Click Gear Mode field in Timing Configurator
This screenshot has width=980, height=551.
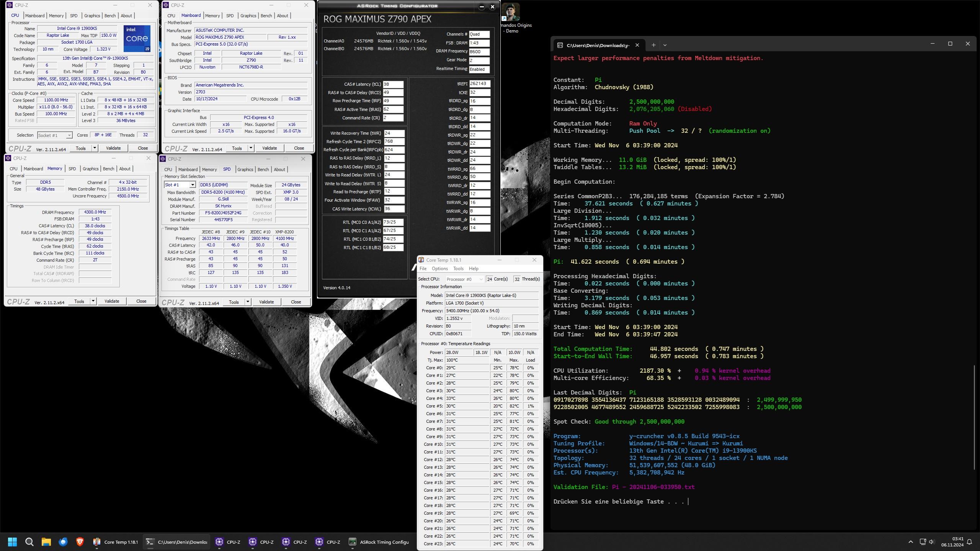tap(479, 60)
